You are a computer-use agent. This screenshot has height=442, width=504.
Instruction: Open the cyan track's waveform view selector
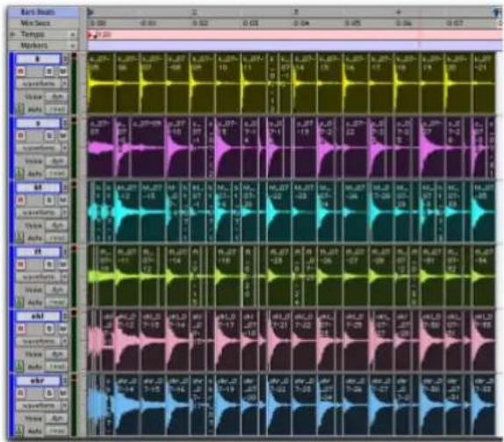42,213
